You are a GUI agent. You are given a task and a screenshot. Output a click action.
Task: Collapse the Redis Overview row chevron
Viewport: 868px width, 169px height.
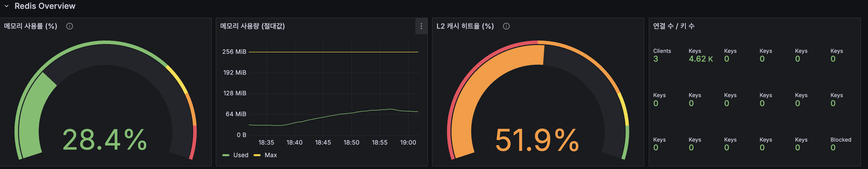(6, 6)
